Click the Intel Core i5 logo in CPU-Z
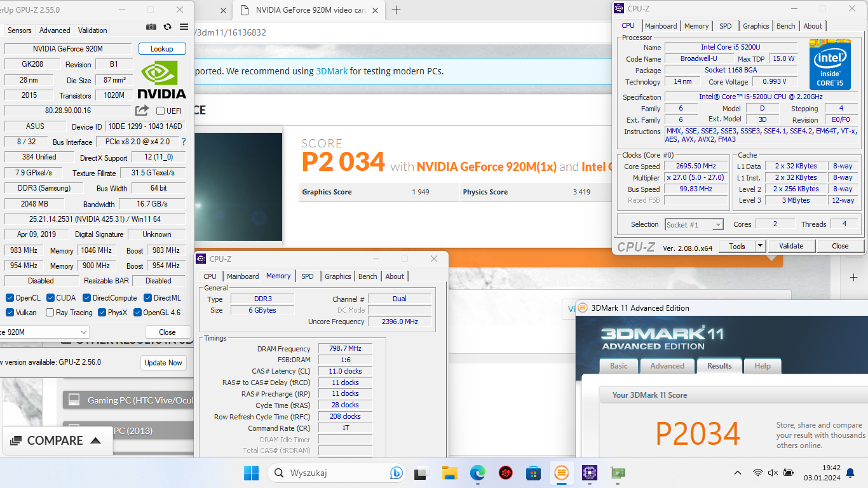The width and height of the screenshot is (868, 488). [830, 65]
